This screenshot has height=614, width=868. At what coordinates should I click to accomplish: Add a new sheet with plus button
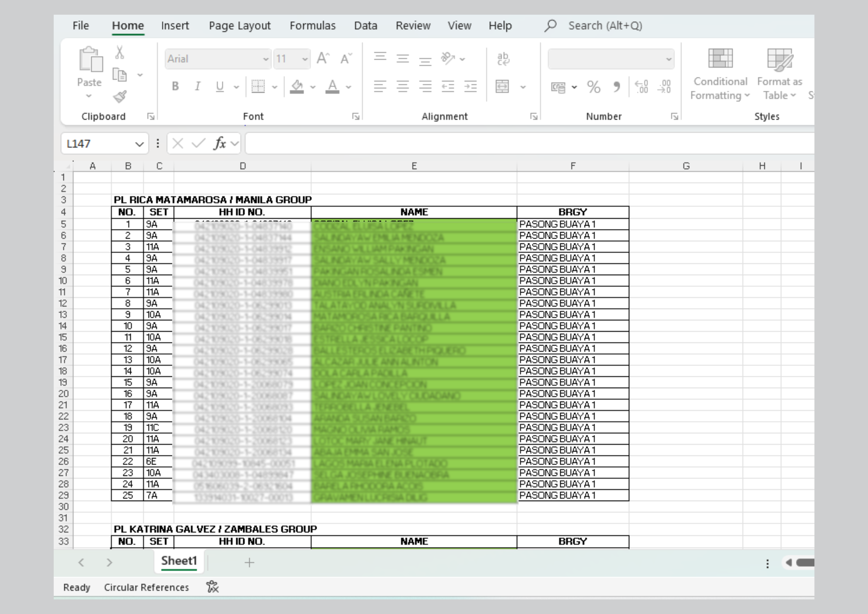pos(249,563)
